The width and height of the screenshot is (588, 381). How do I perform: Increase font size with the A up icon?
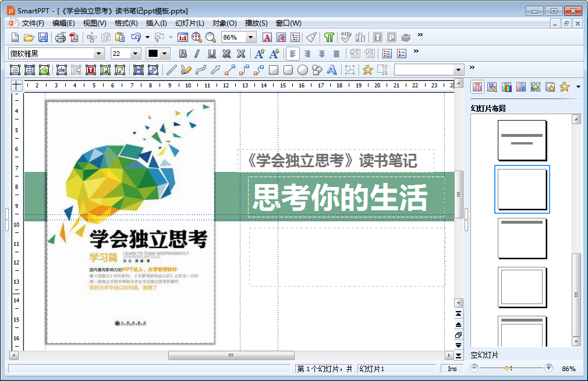pos(260,54)
